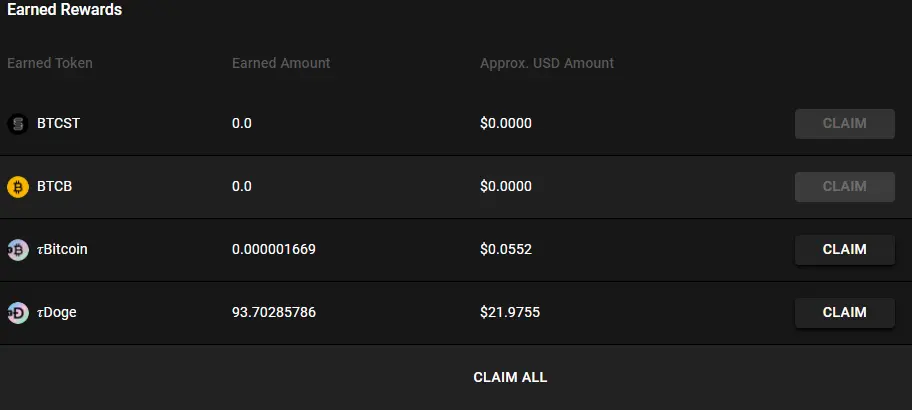This screenshot has width=912, height=410.
Task: Click the Earned Amount column header
Action: point(281,63)
